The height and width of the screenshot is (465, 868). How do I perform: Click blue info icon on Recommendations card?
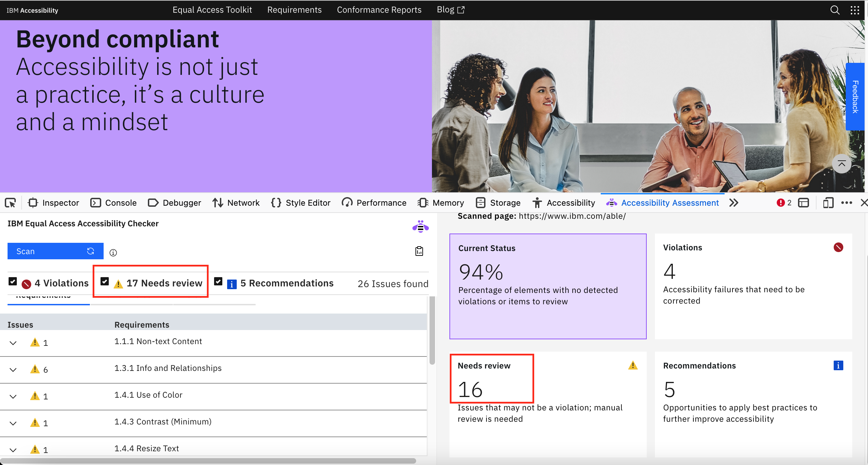(x=838, y=365)
